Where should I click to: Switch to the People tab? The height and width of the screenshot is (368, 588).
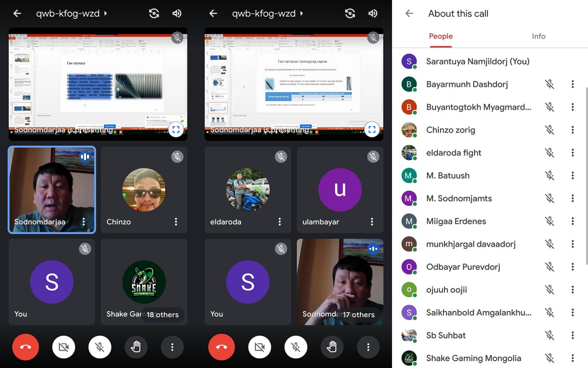tap(441, 36)
